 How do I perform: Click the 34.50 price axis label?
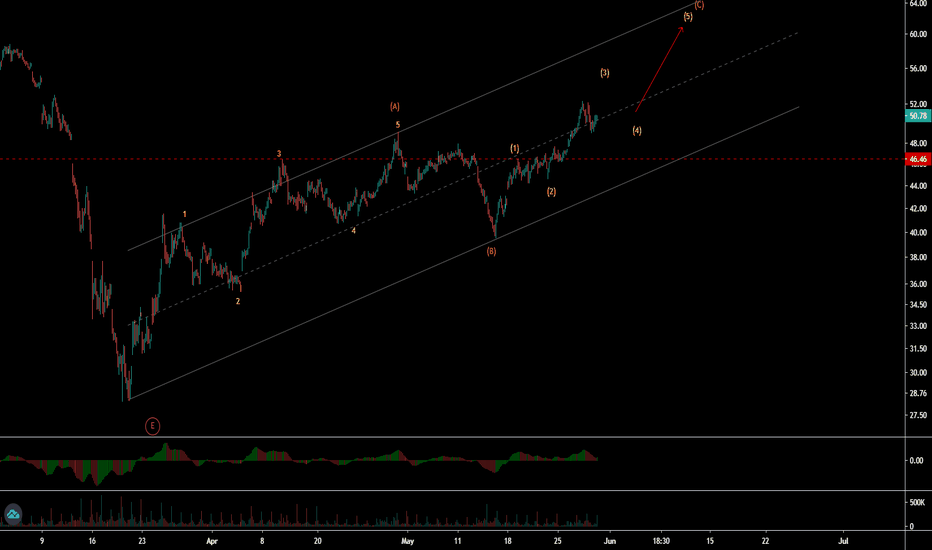[x=918, y=305]
